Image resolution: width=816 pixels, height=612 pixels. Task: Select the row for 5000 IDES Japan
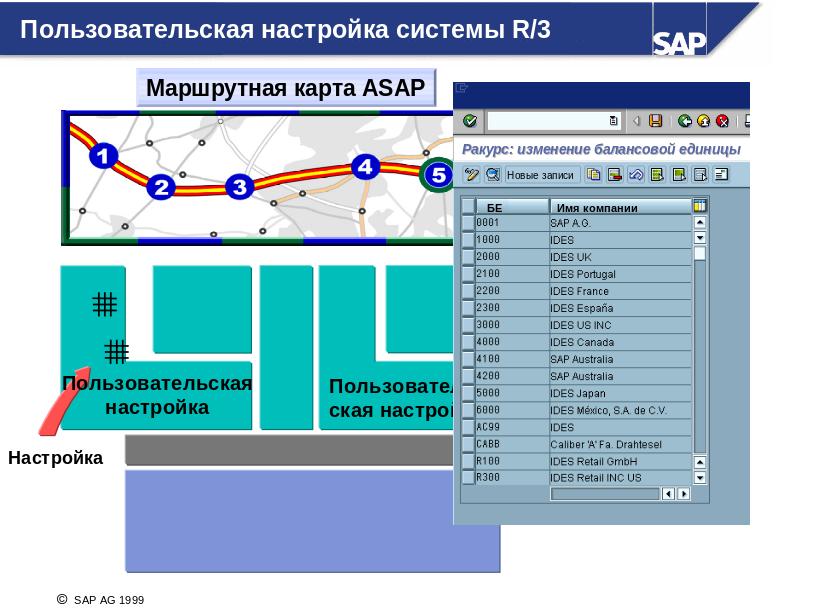click(468, 393)
